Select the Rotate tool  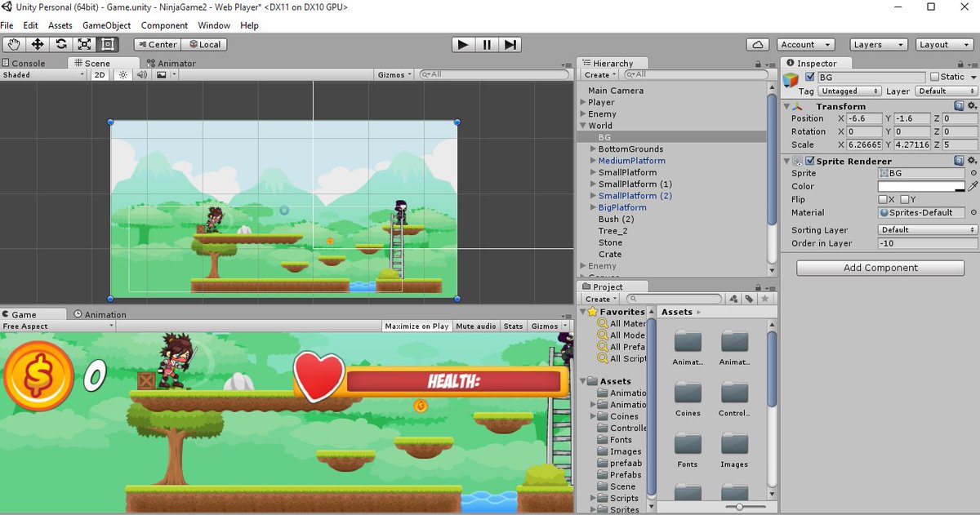click(x=61, y=45)
